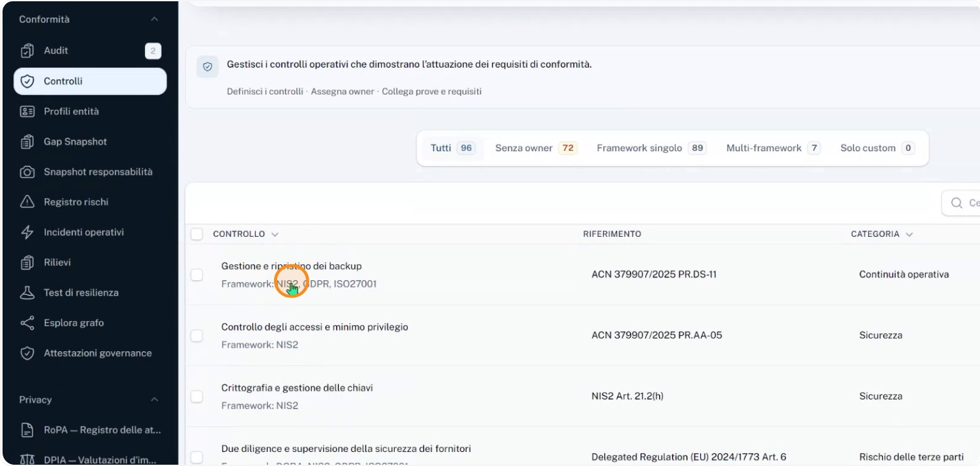980x466 pixels.
Task: Click the Esplora grafo share-graph icon
Action: click(27, 323)
